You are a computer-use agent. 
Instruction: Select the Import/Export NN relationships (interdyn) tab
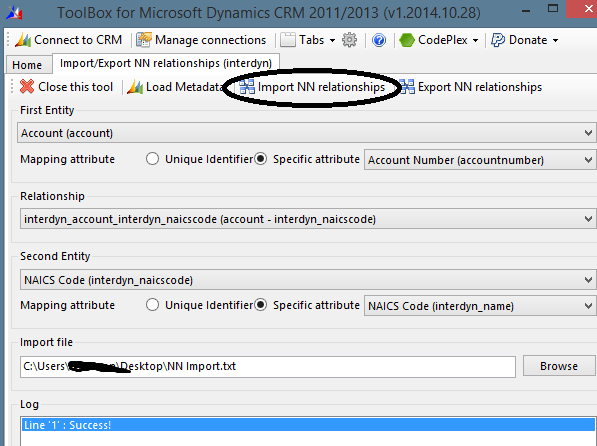point(166,63)
